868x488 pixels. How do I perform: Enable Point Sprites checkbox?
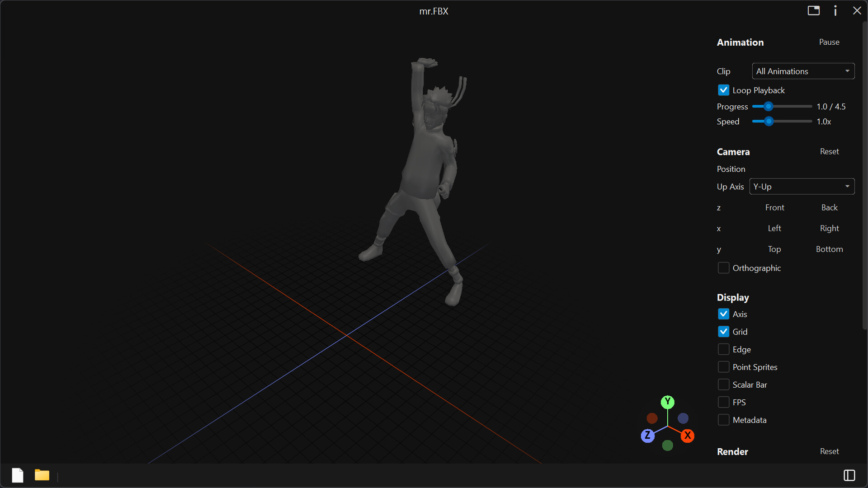pos(724,367)
